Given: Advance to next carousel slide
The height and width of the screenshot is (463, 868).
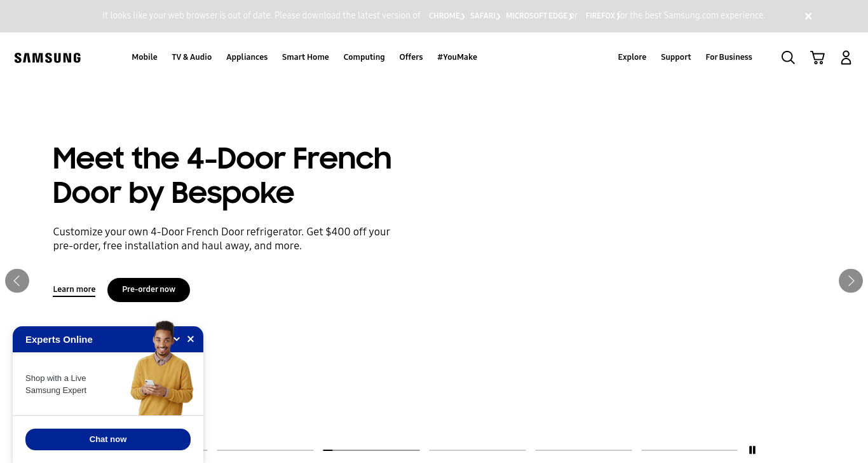Looking at the screenshot, I should point(851,280).
